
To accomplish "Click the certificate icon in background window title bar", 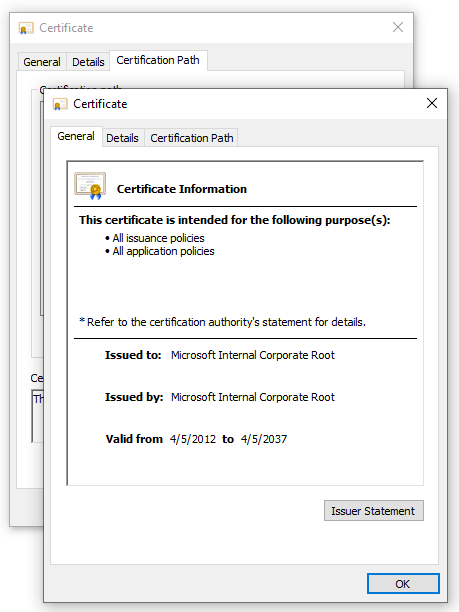I will point(26,28).
